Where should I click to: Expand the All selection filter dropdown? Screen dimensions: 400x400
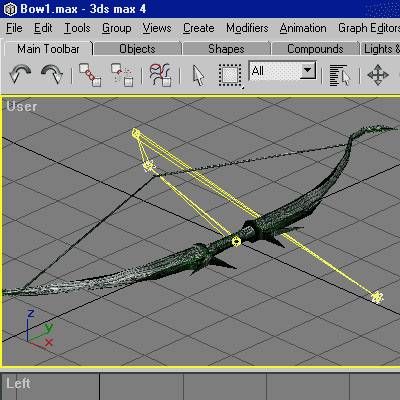(x=308, y=70)
